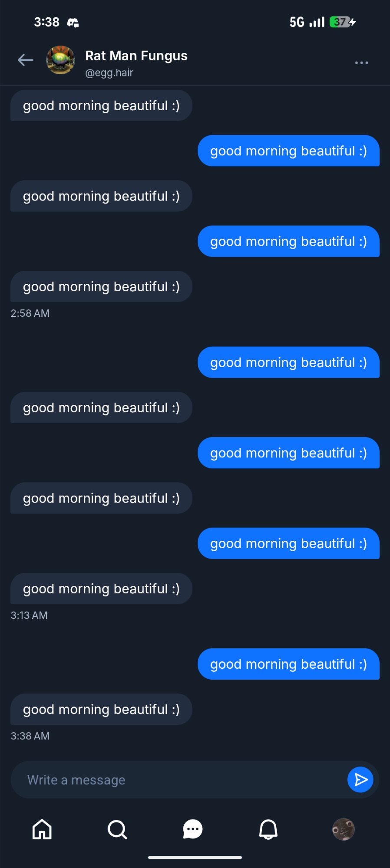Viewport: 390px width, 868px height.
Task: Open the Search tab
Action: point(117,829)
